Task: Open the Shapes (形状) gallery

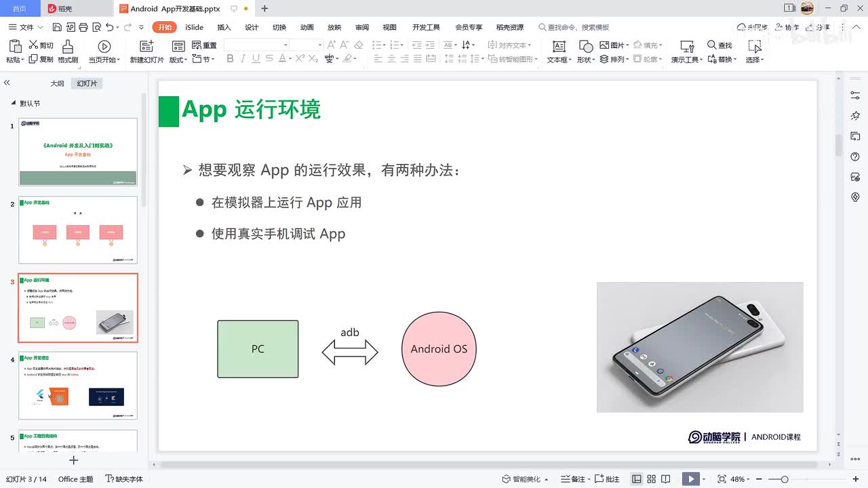Action: coord(585,52)
